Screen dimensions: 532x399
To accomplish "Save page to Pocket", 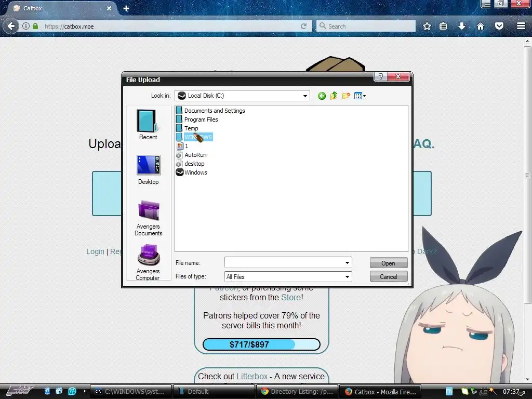I will pos(499,26).
